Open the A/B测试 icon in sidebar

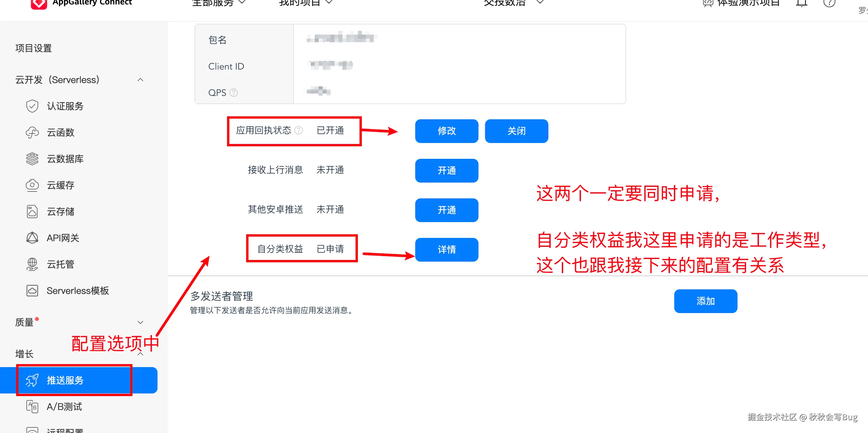32,406
